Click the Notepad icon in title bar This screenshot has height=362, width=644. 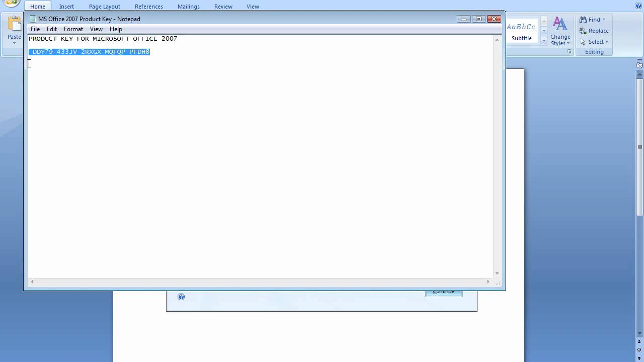click(x=33, y=19)
